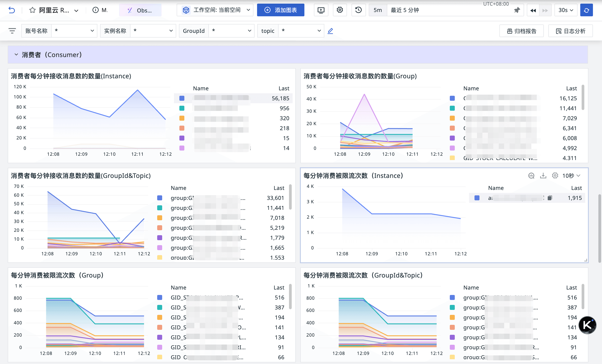Collapse the 消费者 (Consumer) section

[16, 55]
